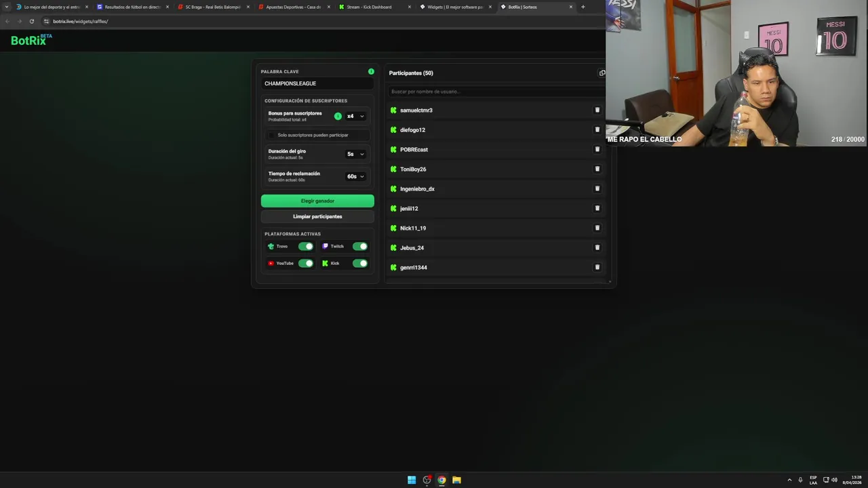The height and width of the screenshot is (488, 868).
Task: Check Solo suscriptores pueden participar
Action: pyautogui.click(x=272, y=135)
